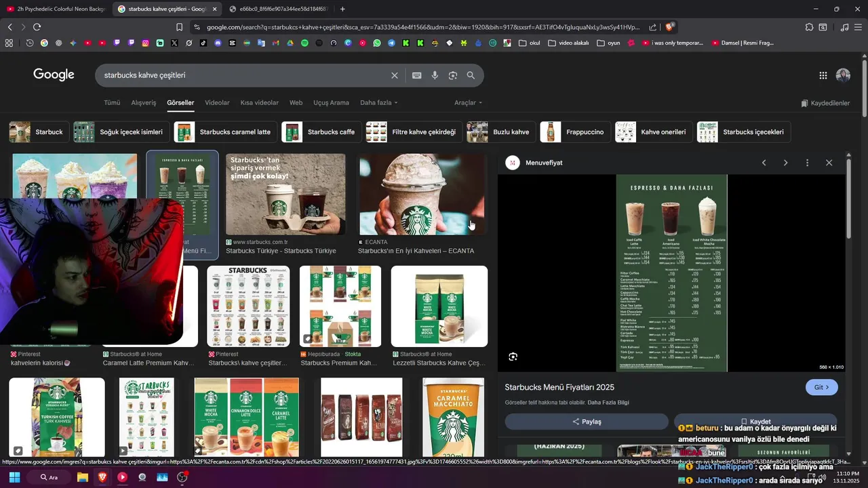Open the three-dot menu in image preview
This screenshot has width=868, height=488.
807,163
